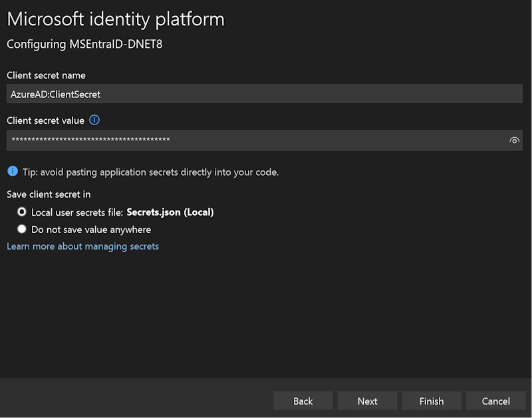This screenshot has width=532, height=418.
Task: Click the Configuring MSEntraID-DNET8 subtitle
Action: [x=84, y=45]
